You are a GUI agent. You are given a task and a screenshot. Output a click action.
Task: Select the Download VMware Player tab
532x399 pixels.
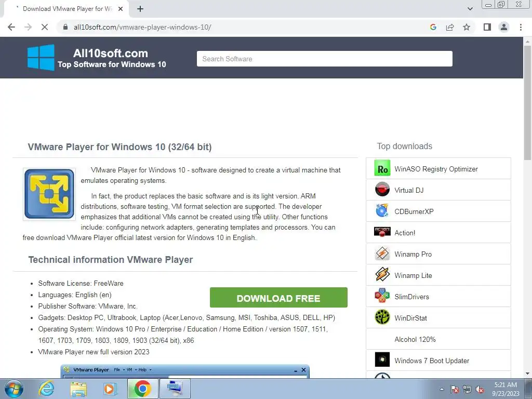(67, 9)
